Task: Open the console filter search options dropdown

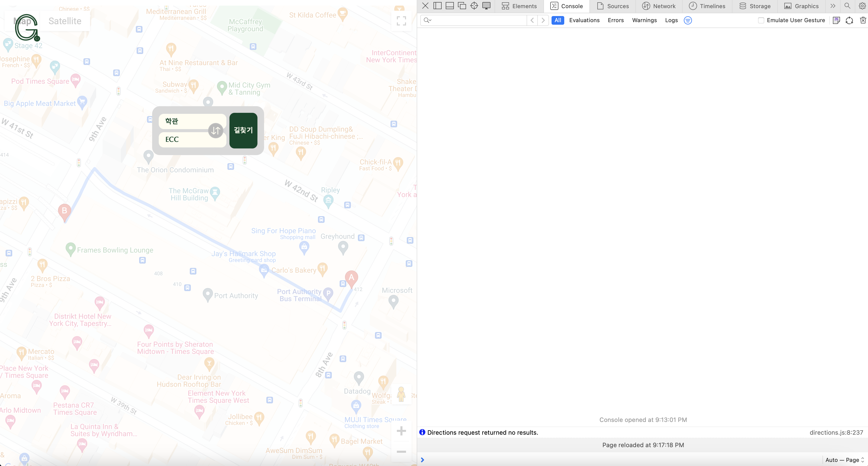Action: [427, 20]
